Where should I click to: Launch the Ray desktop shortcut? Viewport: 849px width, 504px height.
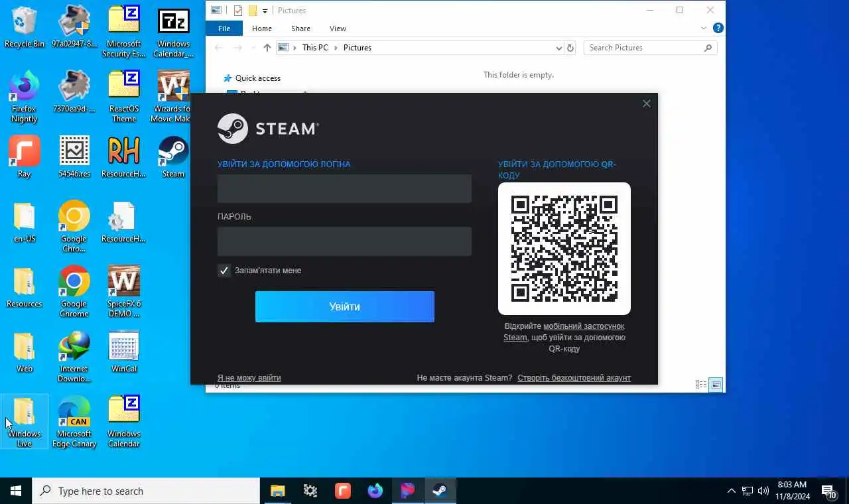pyautogui.click(x=25, y=157)
